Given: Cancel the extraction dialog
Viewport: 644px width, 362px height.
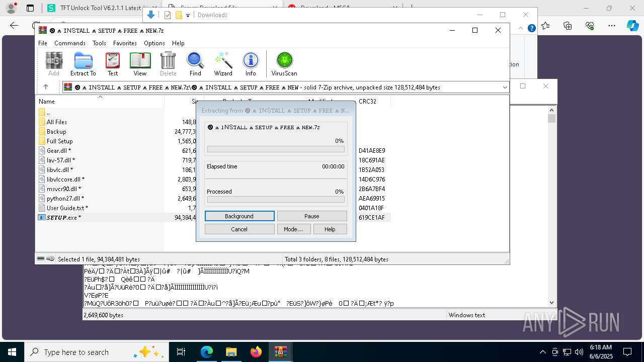Looking at the screenshot, I should point(239,229).
